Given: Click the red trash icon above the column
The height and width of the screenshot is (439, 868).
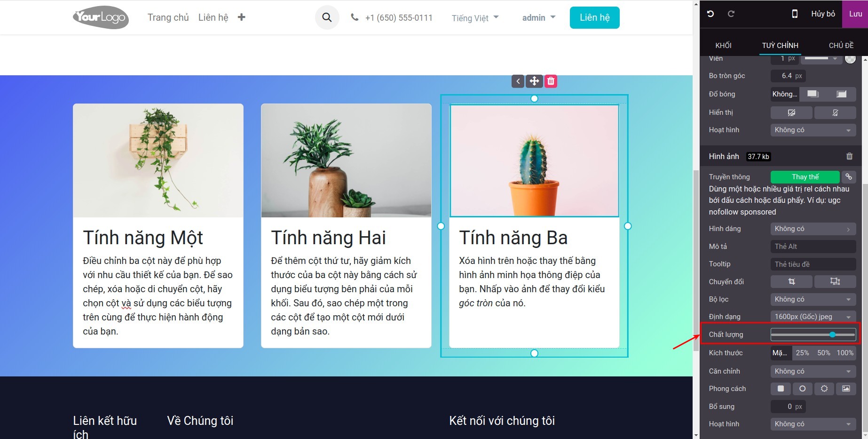Looking at the screenshot, I should coord(551,81).
